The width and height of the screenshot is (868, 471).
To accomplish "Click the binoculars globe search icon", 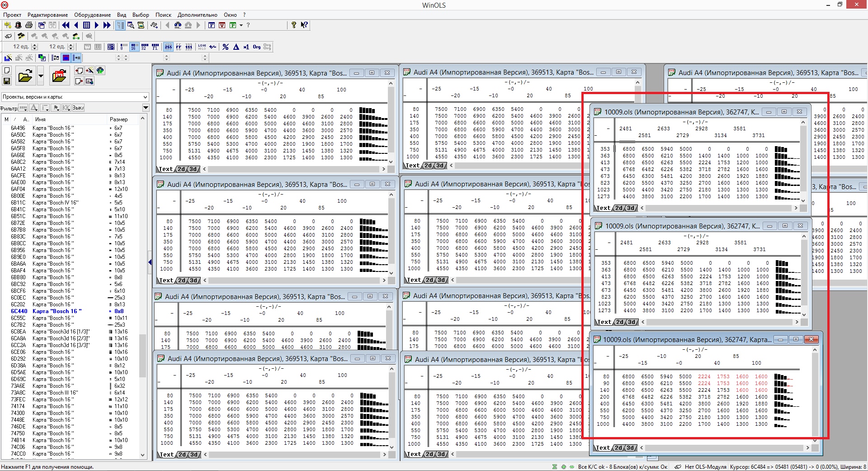I will pos(100,71).
